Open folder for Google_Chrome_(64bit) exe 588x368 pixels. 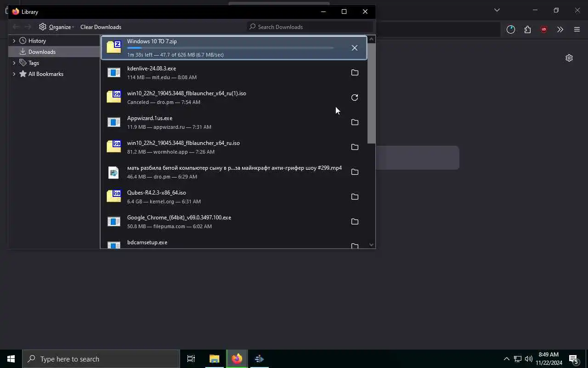355,222
